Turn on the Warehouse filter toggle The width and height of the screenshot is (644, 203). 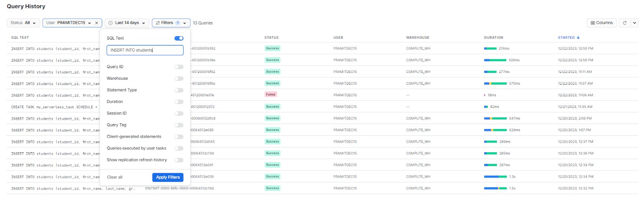[x=179, y=79]
